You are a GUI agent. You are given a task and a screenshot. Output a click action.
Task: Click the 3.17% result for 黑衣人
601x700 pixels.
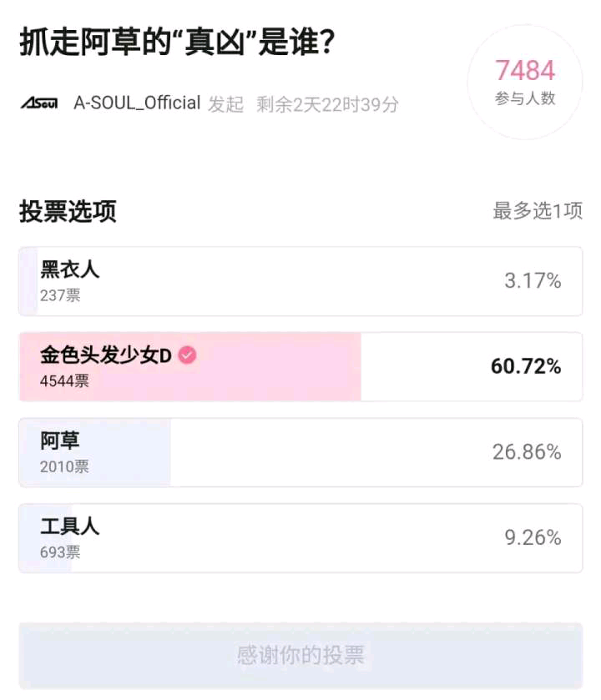click(533, 281)
